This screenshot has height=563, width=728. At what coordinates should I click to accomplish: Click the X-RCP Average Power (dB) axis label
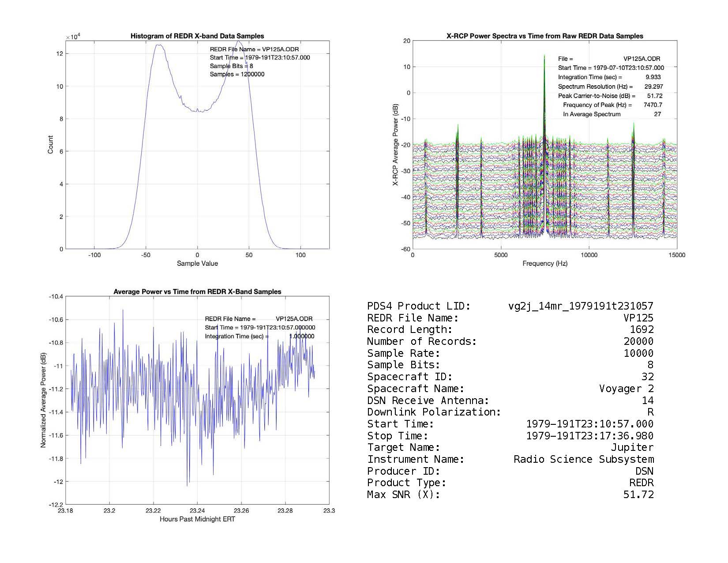(x=396, y=145)
